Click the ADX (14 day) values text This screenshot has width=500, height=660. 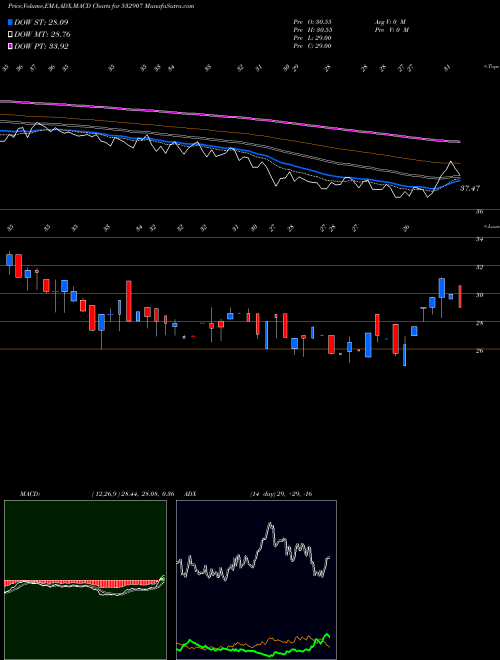tap(281, 494)
